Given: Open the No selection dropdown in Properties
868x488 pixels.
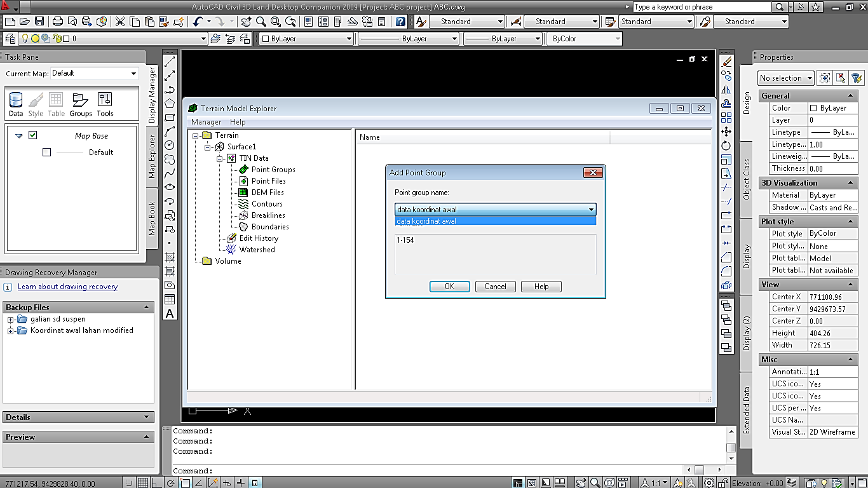Looking at the screenshot, I should point(809,78).
